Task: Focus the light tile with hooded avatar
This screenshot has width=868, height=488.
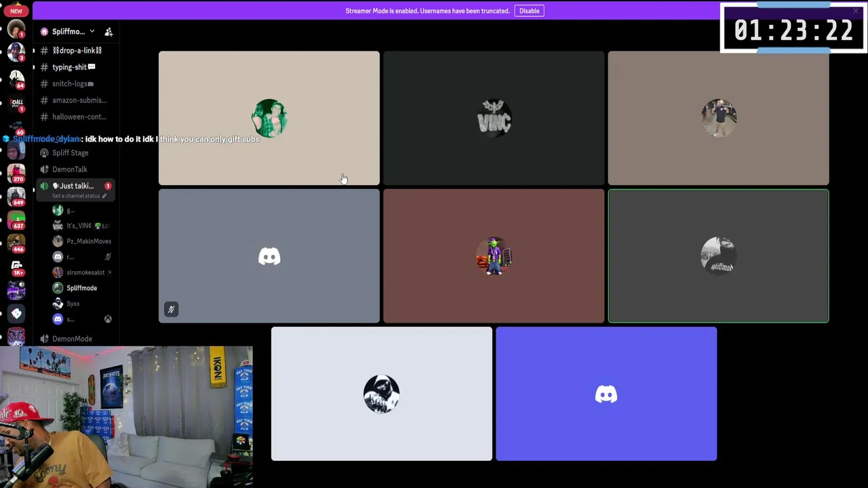Action: pyautogui.click(x=382, y=394)
